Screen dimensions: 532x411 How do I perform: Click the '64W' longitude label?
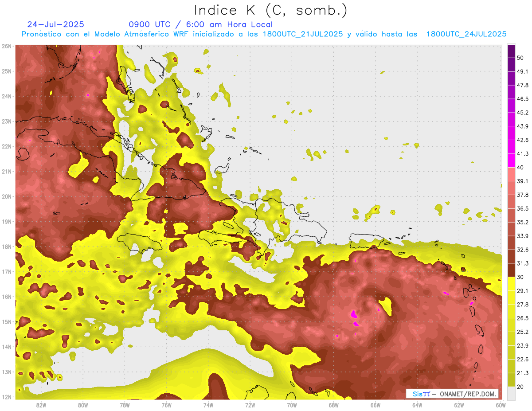pos(417,405)
